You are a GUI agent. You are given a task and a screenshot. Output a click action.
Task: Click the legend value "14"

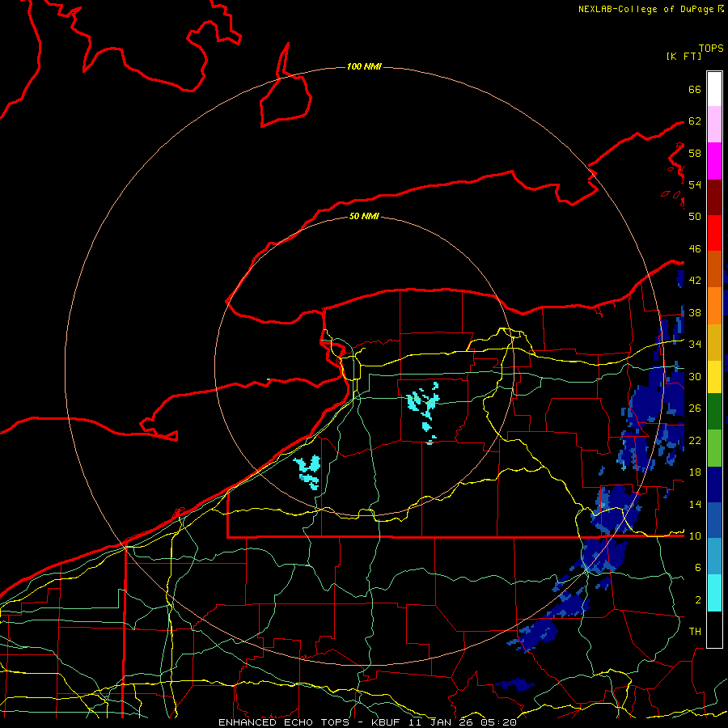tap(695, 504)
